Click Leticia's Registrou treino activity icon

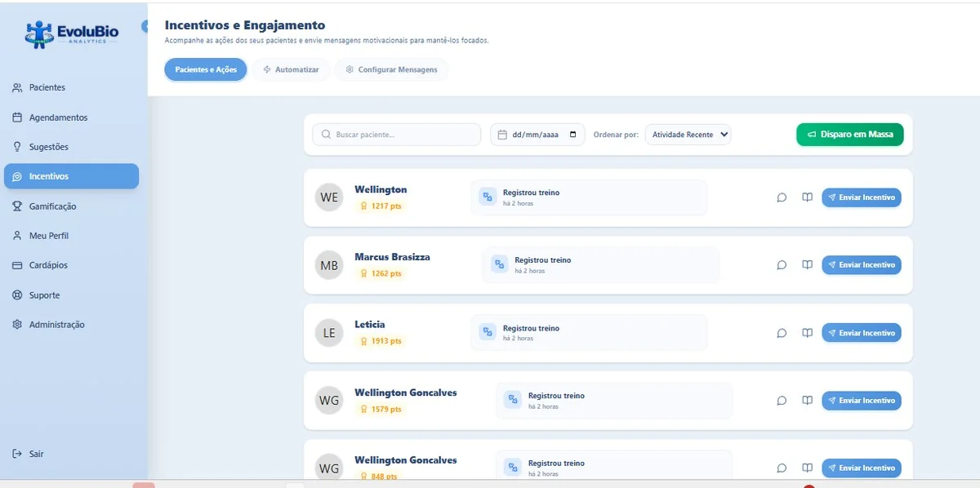488,332
